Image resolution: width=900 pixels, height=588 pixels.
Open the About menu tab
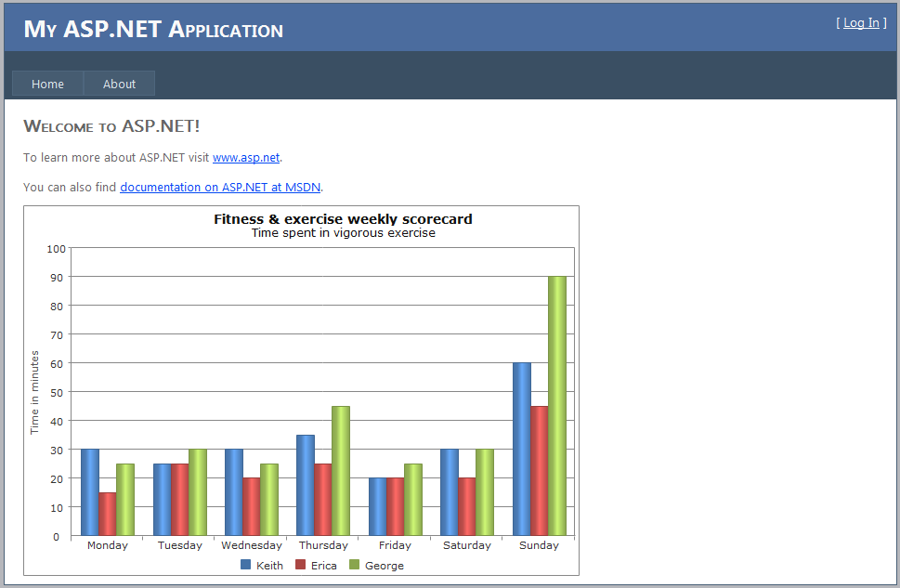119,84
